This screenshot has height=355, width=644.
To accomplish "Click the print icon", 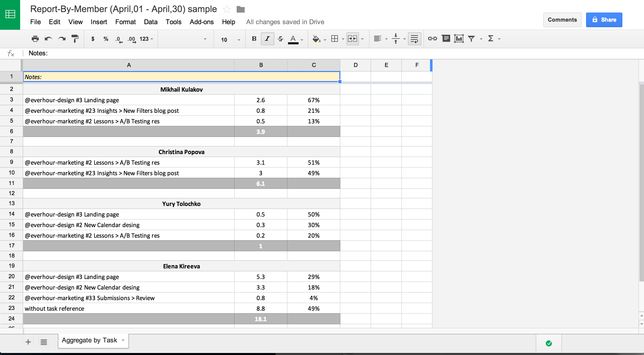I will [35, 39].
